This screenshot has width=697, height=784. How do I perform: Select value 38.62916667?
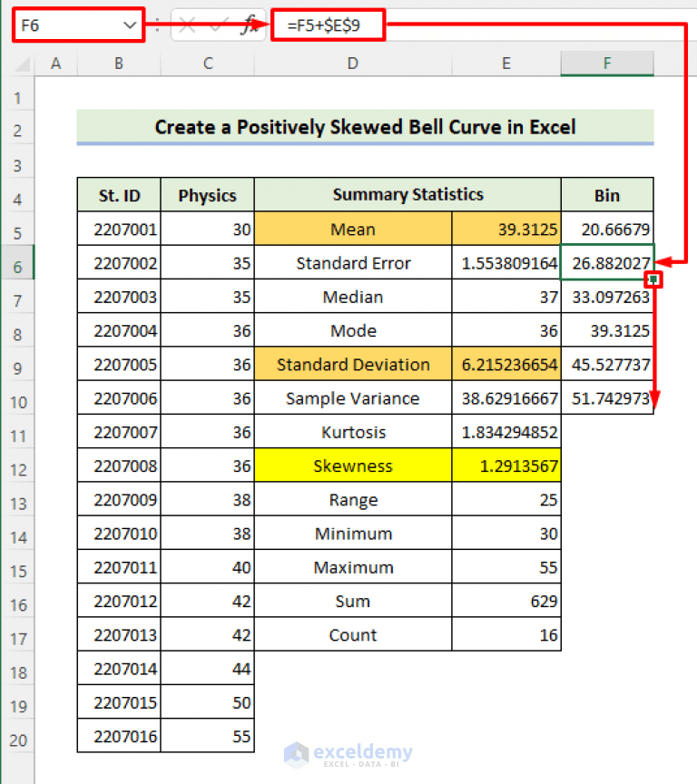point(506,397)
